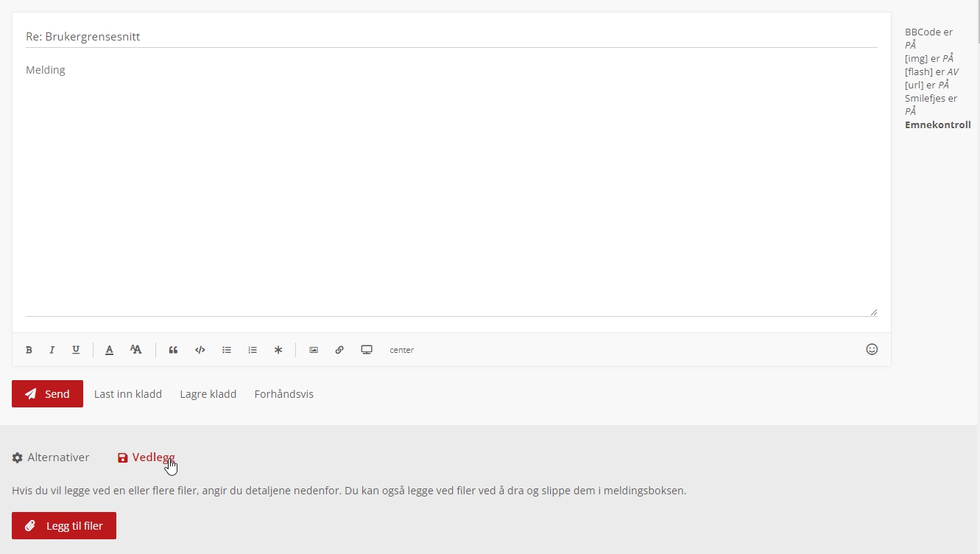Click inside the Melding text area
980x554 pixels.
(451, 188)
